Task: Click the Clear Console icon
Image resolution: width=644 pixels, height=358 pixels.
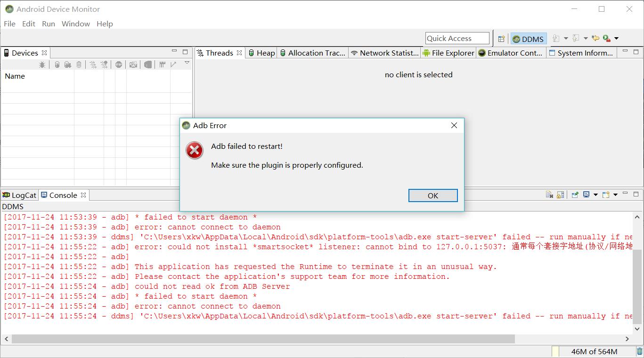Action: (549, 195)
